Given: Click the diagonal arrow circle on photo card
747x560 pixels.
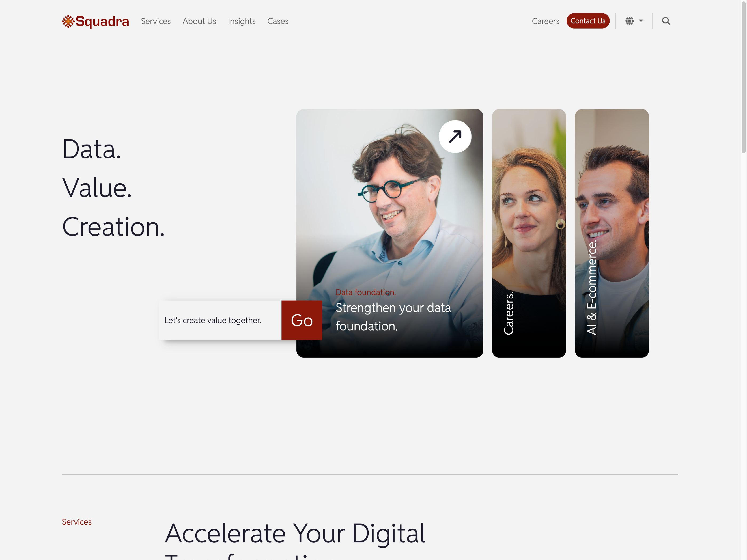Looking at the screenshot, I should point(455,137).
